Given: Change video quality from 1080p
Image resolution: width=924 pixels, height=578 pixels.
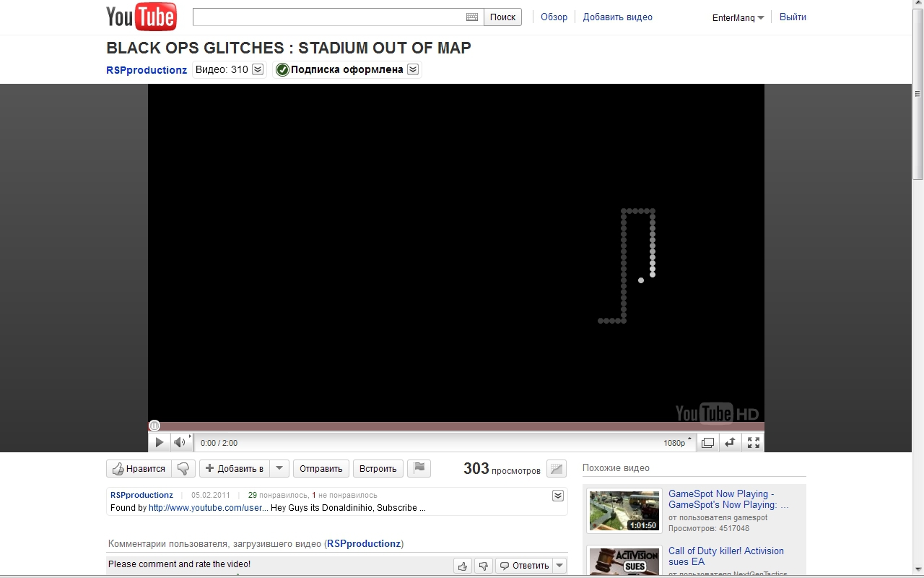Looking at the screenshot, I should 678,443.
